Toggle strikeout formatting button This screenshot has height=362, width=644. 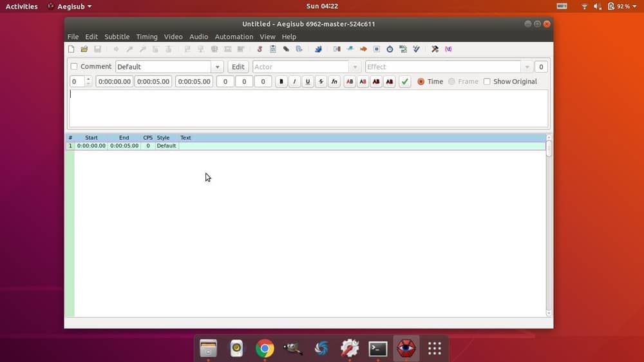point(321,81)
